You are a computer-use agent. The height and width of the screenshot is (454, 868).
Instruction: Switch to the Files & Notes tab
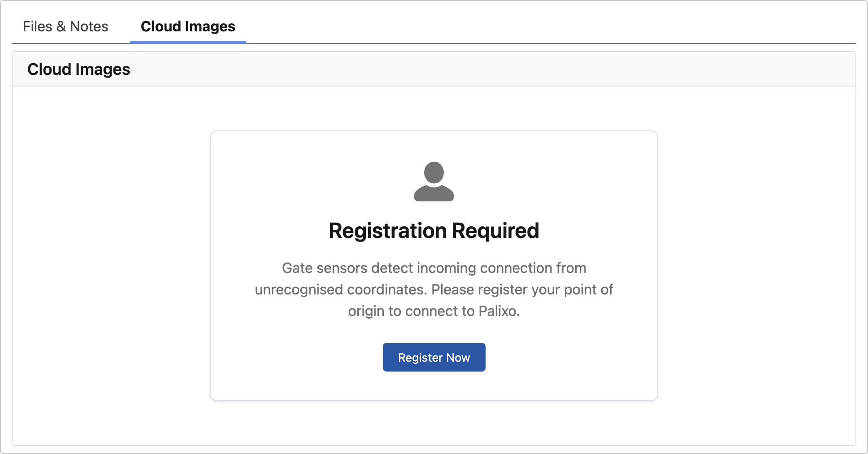click(x=66, y=26)
